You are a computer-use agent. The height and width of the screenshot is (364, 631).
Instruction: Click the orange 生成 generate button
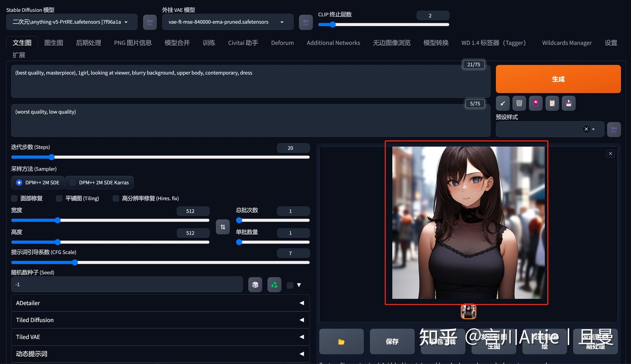coord(558,79)
